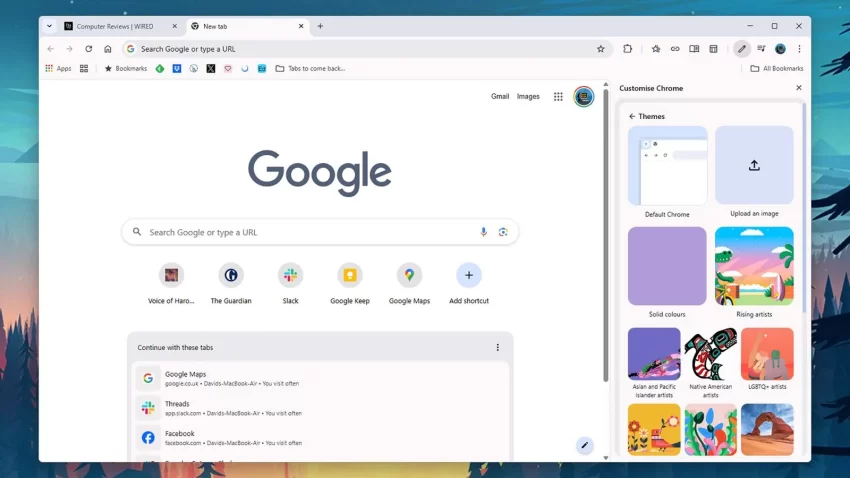Open Continue with these tabs options menu
Image resolution: width=850 pixels, height=478 pixels.
[498, 347]
